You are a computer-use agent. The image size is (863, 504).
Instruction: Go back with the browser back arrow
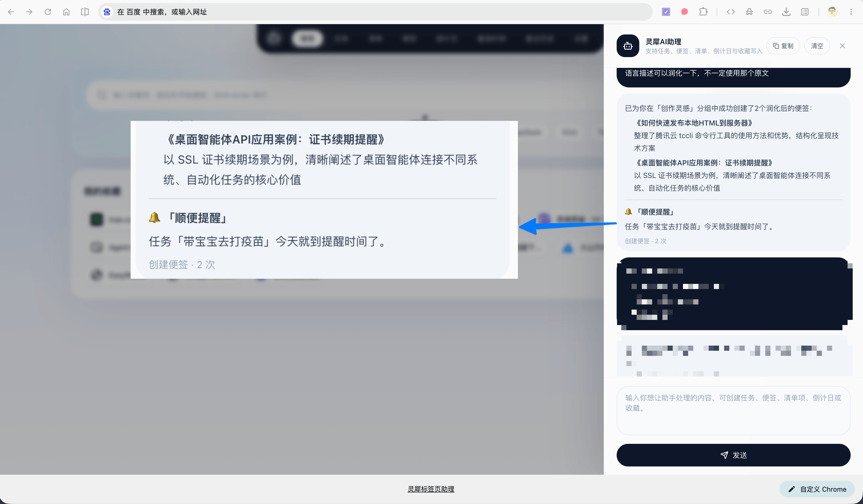(x=11, y=12)
